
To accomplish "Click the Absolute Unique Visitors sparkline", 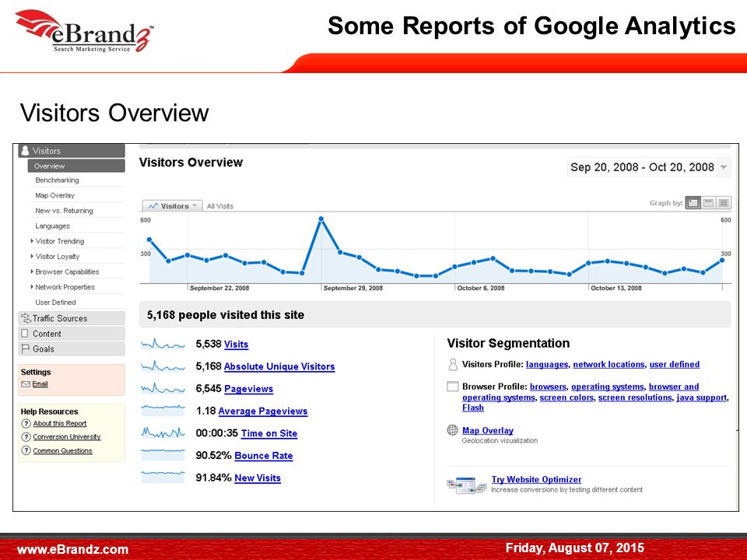I will [x=163, y=366].
